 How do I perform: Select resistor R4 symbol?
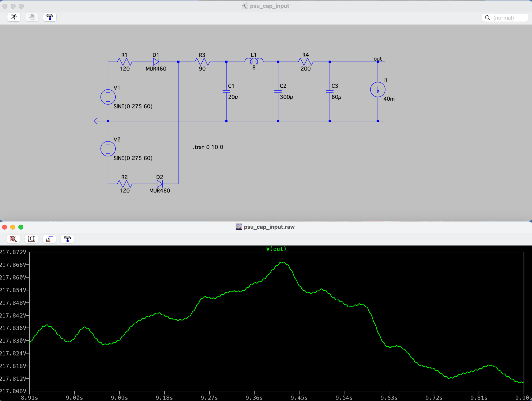point(306,62)
